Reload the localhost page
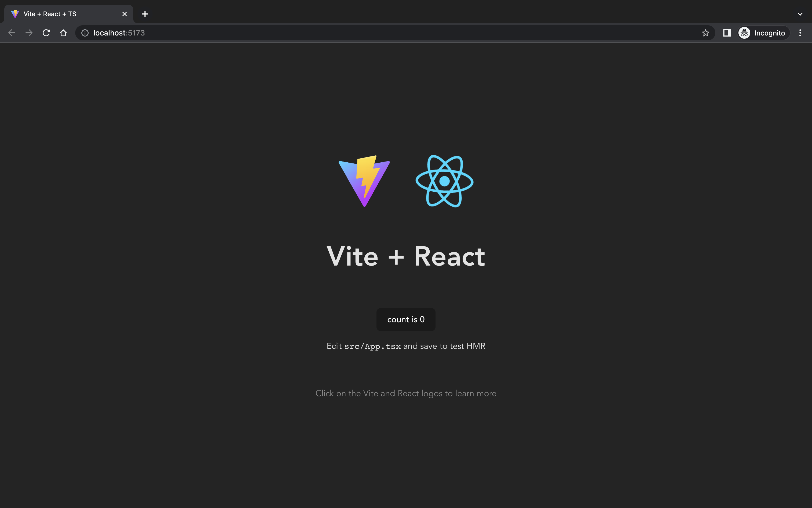The height and width of the screenshot is (508, 812). click(x=46, y=33)
